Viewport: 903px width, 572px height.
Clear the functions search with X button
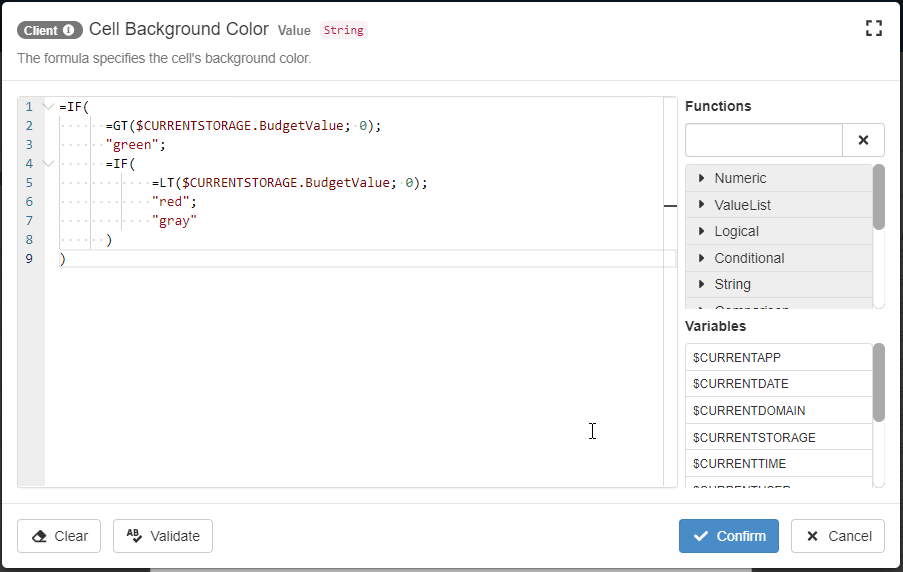pyautogui.click(x=864, y=140)
